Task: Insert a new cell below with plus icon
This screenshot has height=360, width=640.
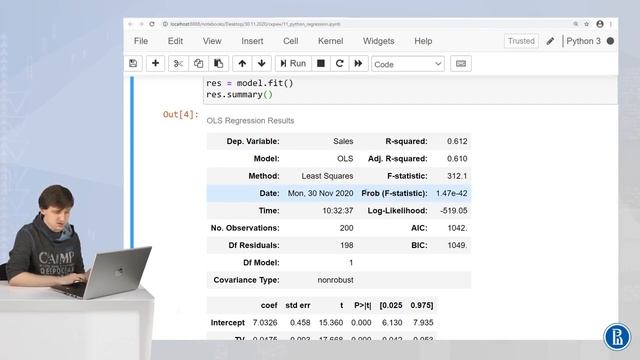Action: [x=155, y=64]
